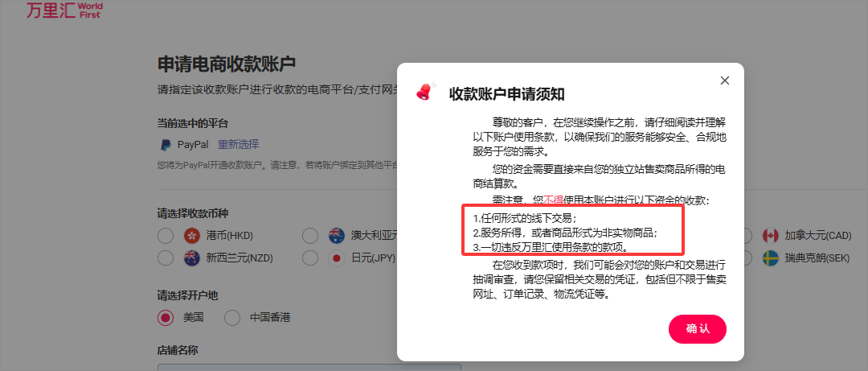Click the Sweden flag icon
868x371 pixels.
pos(771,258)
